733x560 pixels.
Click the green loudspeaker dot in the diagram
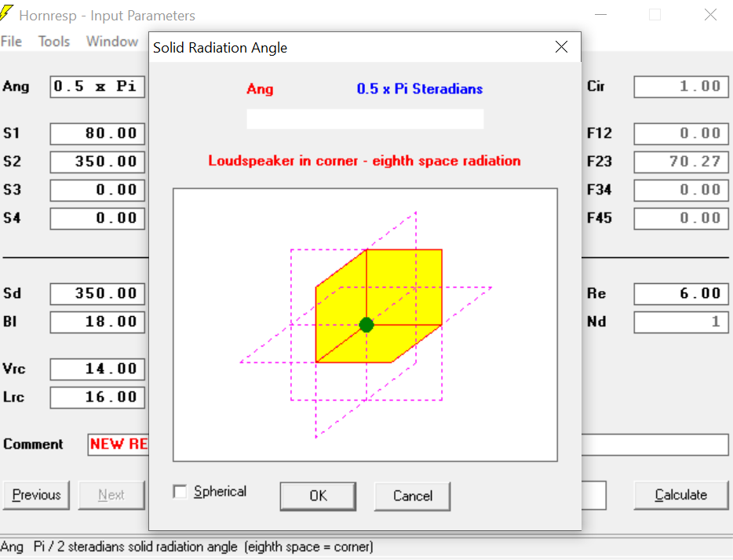point(366,325)
